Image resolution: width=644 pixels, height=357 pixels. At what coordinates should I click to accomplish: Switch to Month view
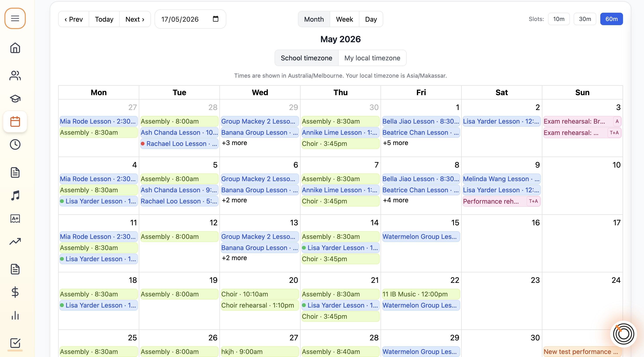(x=314, y=19)
